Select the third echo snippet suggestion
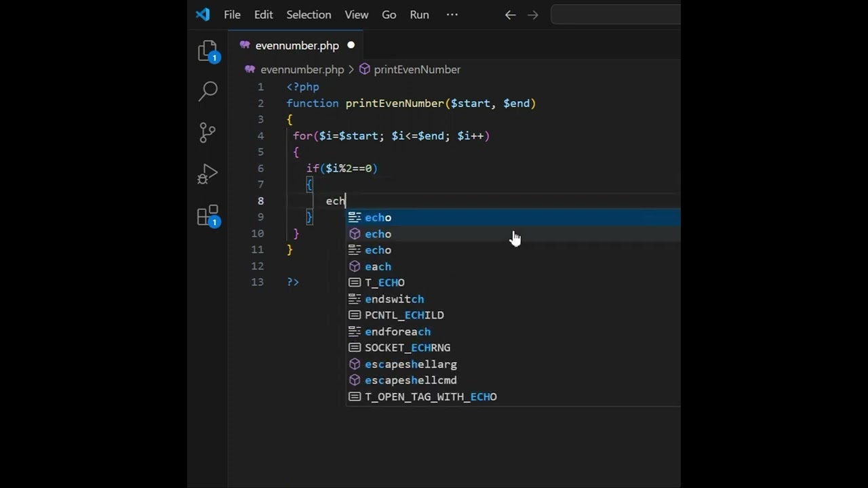 click(x=513, y=250)
